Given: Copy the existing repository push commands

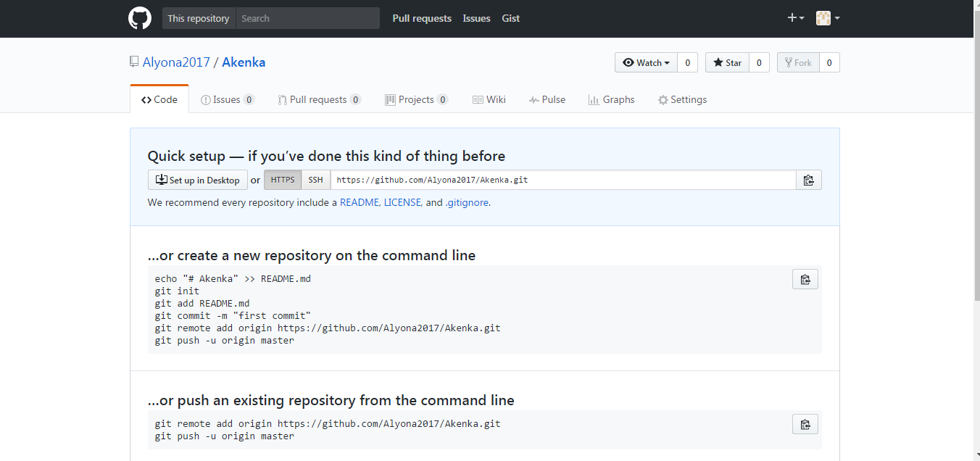Looking at the screenshot, I should 805,424.
